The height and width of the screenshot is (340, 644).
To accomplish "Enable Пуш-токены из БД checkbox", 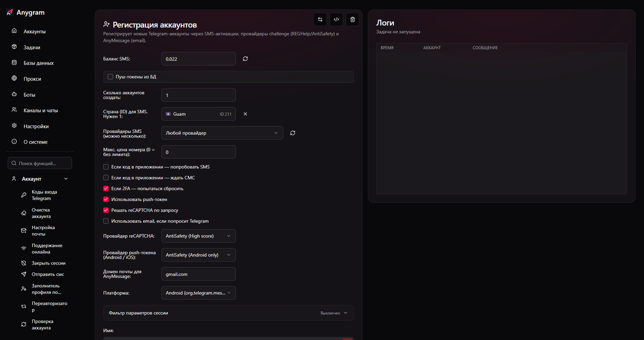I will point(110,77).
